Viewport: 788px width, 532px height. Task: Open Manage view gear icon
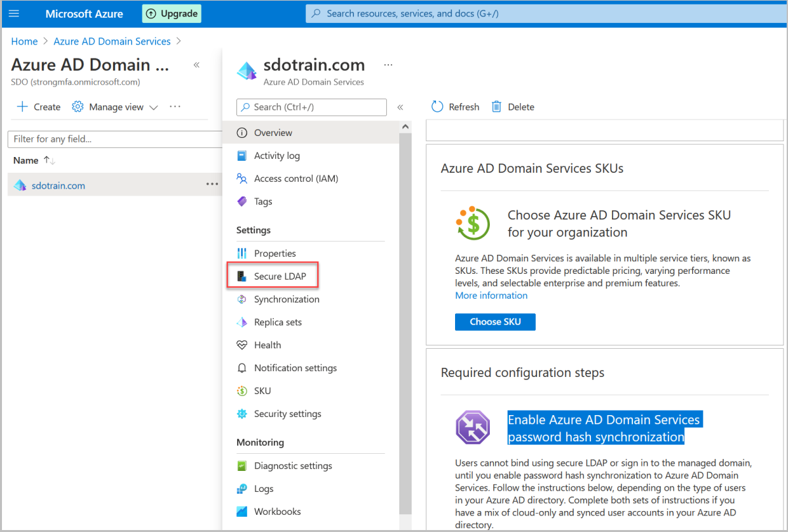point(77,106)
